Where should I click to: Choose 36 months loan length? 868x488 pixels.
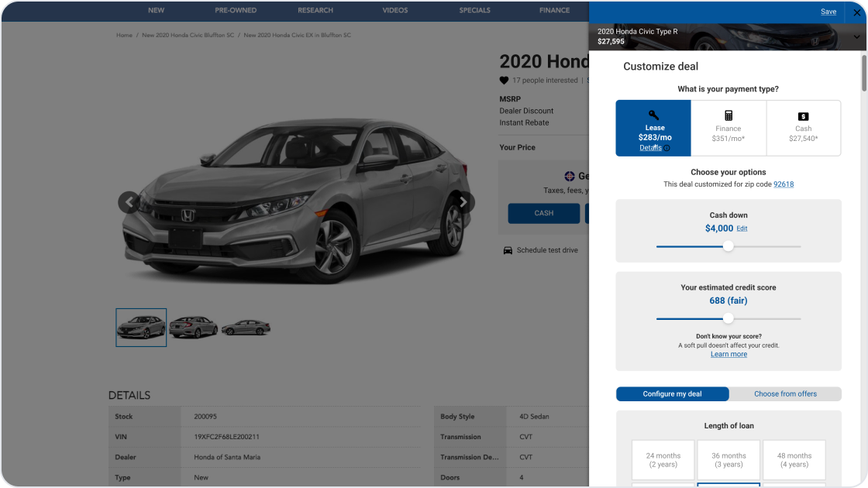pos(728,460)
